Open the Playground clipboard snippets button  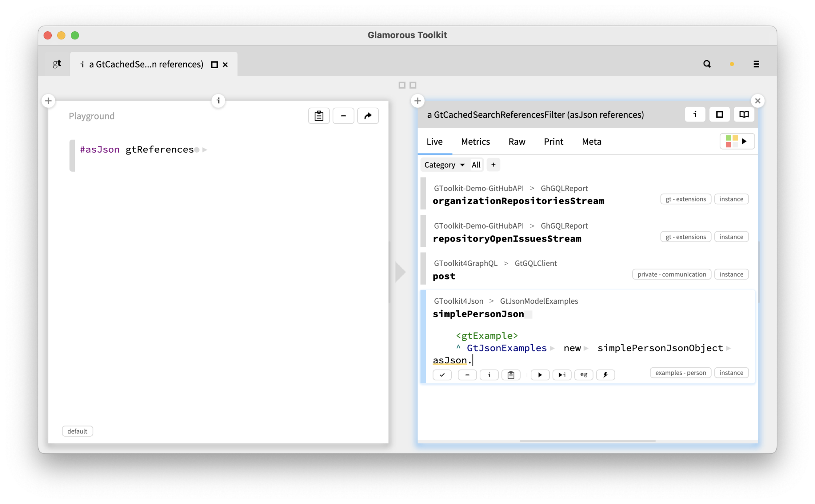(319, 116)
